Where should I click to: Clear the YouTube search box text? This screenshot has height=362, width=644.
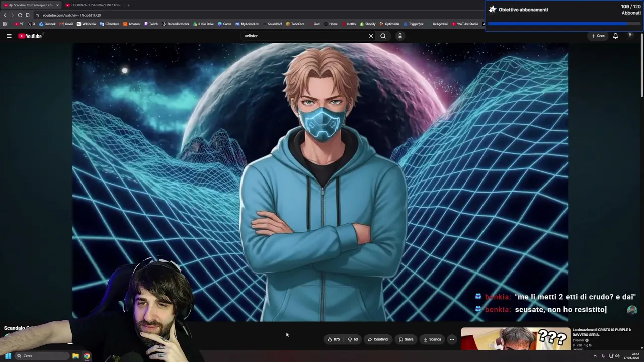371,36
